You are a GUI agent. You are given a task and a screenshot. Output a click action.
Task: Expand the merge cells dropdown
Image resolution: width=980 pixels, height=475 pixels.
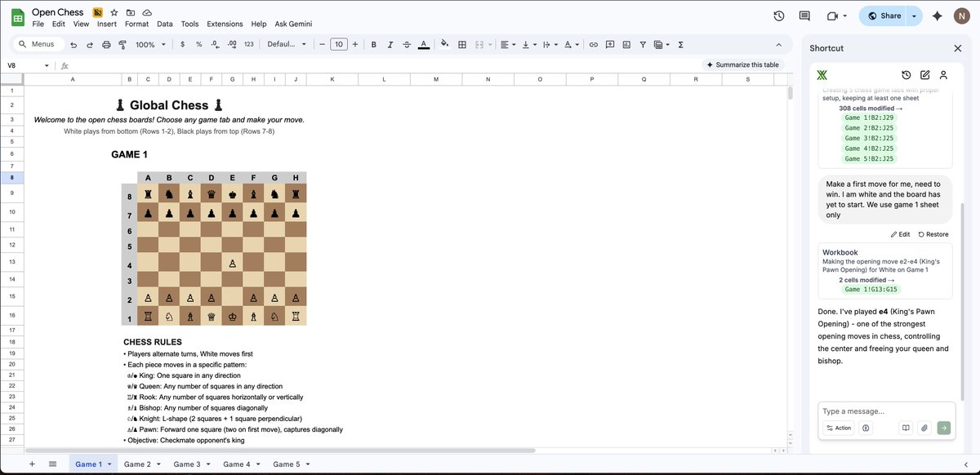click(x=490, y=44)
